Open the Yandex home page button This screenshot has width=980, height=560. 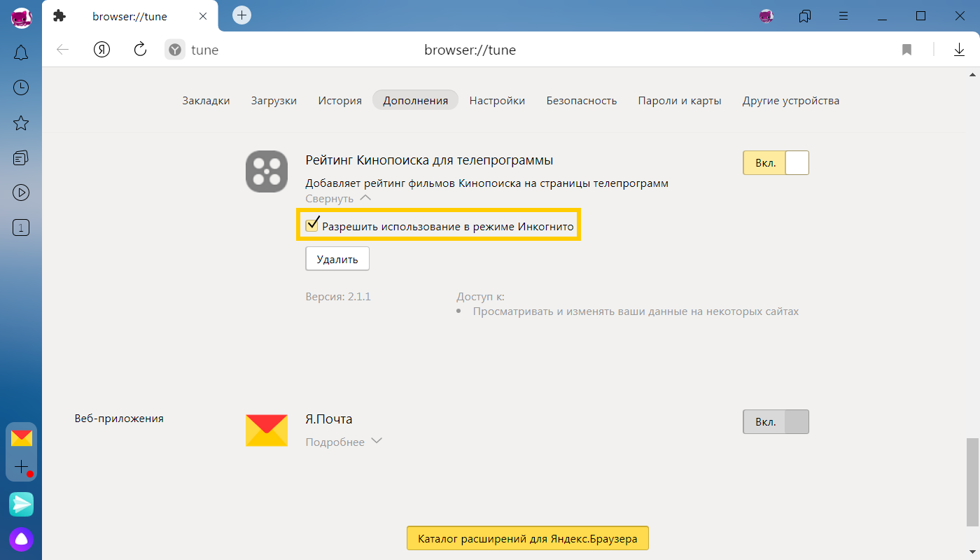101,50
